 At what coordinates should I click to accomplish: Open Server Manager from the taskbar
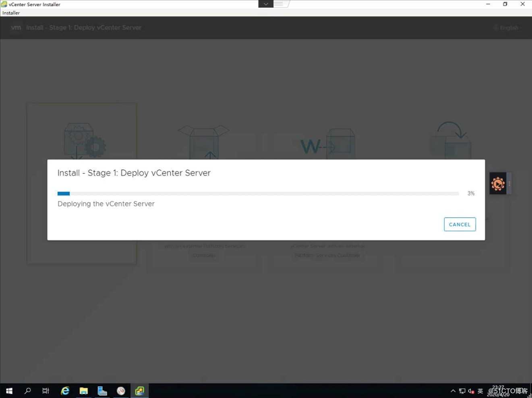click(102, 391)
